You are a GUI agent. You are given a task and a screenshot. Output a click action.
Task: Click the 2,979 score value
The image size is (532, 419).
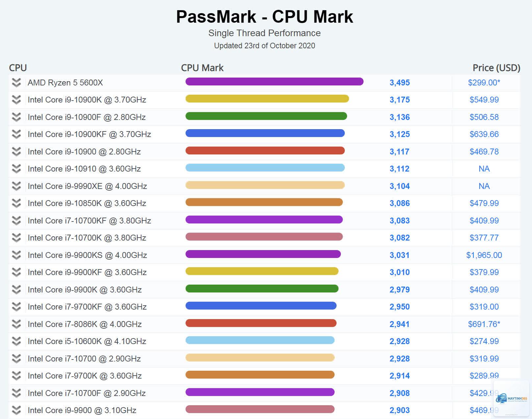[400, 290]
